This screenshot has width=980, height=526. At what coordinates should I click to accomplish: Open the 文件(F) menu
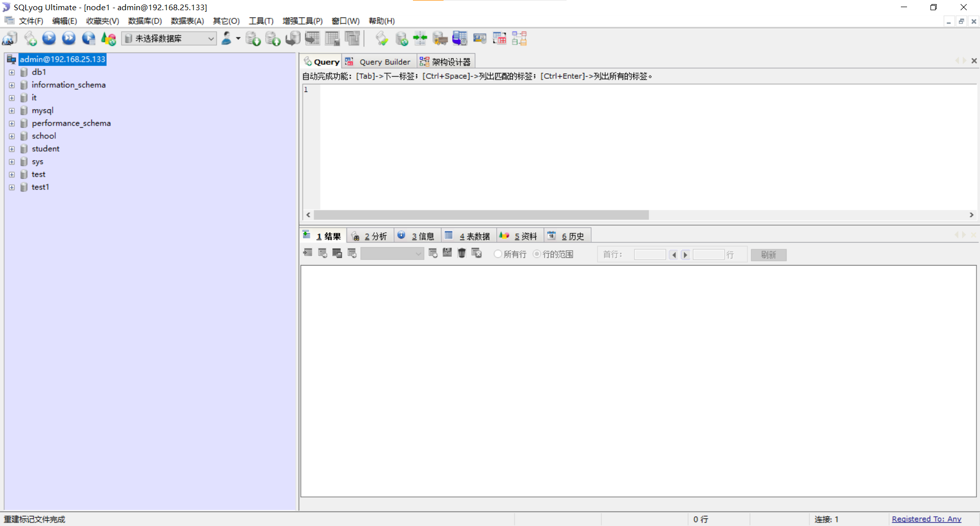[31, 21]
